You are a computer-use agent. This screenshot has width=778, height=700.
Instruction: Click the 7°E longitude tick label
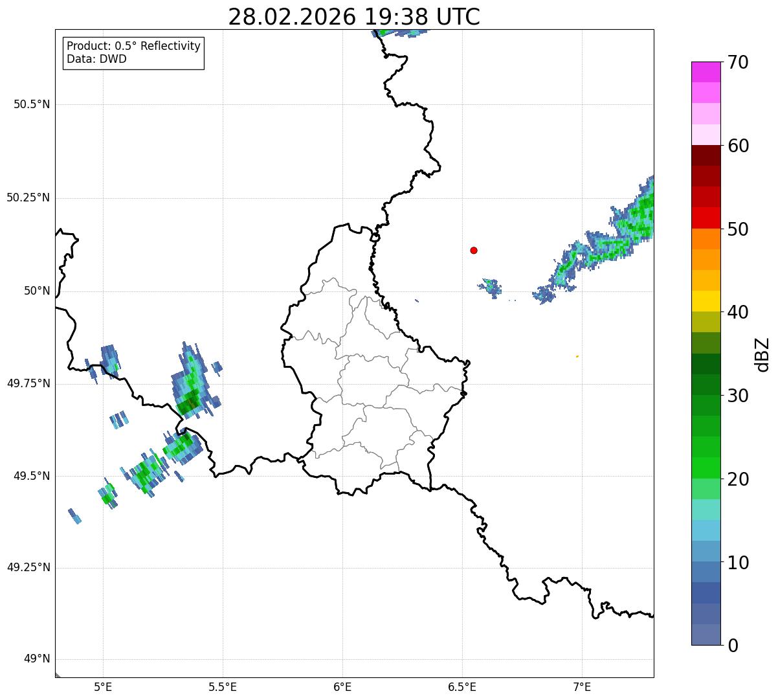(582, 686)
